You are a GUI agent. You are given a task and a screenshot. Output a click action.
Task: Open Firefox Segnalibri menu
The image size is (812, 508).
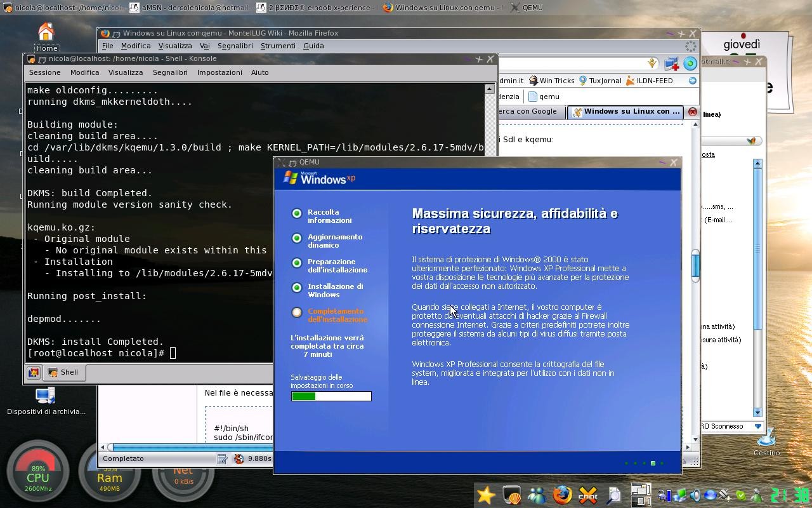235,46
